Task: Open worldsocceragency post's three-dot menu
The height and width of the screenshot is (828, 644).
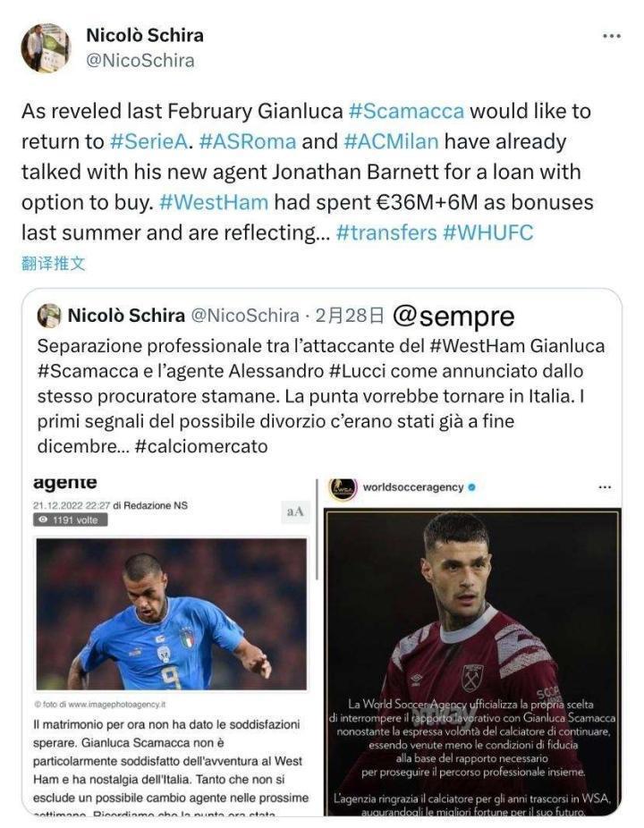Action: click(x=604, y=487)
